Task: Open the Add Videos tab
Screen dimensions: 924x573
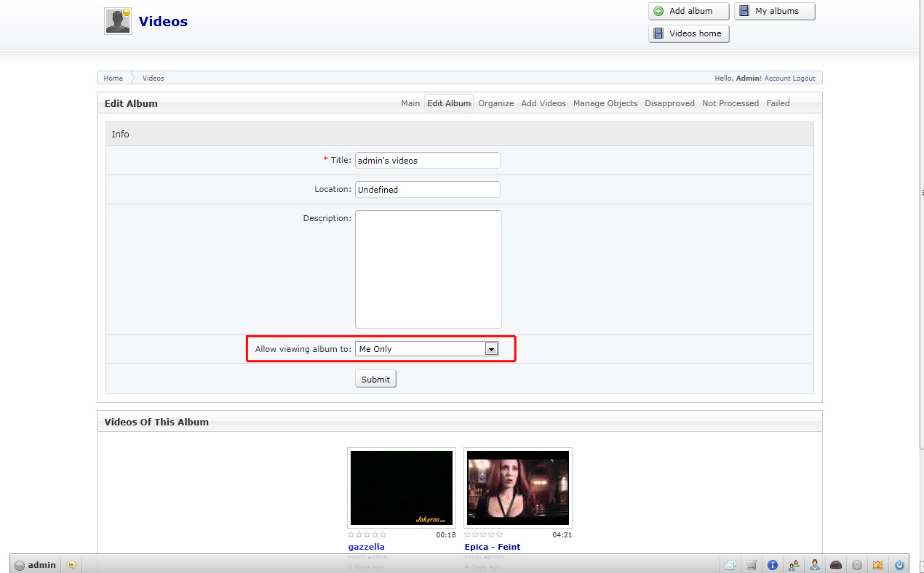Action: 543,103
